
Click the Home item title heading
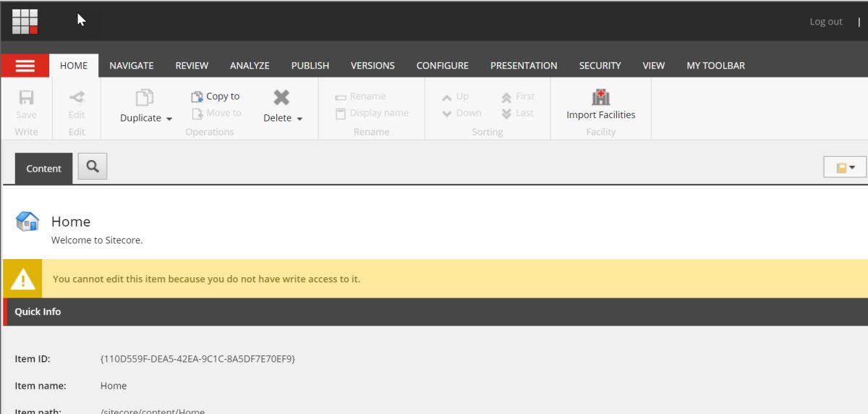[x=71, y=221]
